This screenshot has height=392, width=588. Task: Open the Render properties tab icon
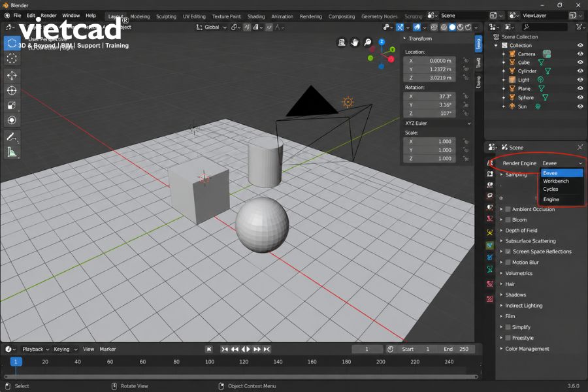pyautogui.click(x=490, y=163)
